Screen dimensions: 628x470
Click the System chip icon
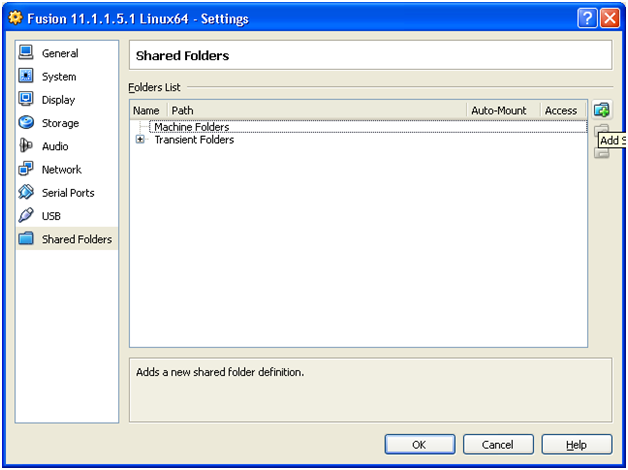pos(26,76)
